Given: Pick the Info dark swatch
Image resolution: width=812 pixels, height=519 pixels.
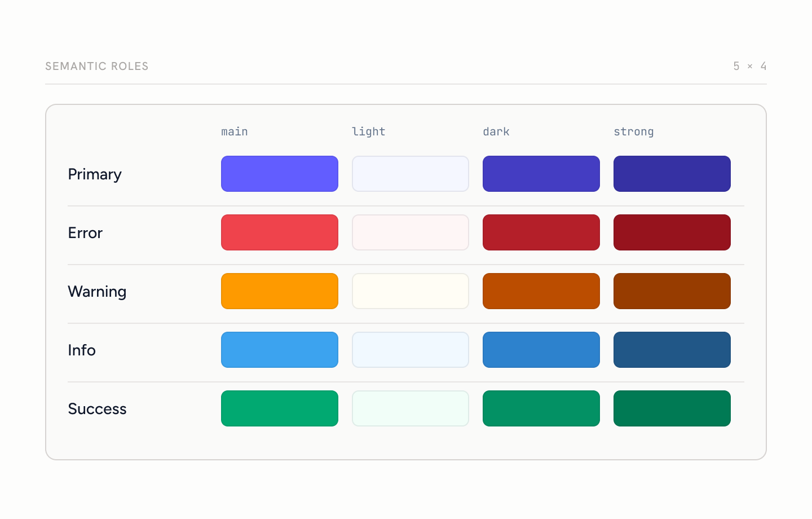Looking at the screenshot, I should coord(541,350).
